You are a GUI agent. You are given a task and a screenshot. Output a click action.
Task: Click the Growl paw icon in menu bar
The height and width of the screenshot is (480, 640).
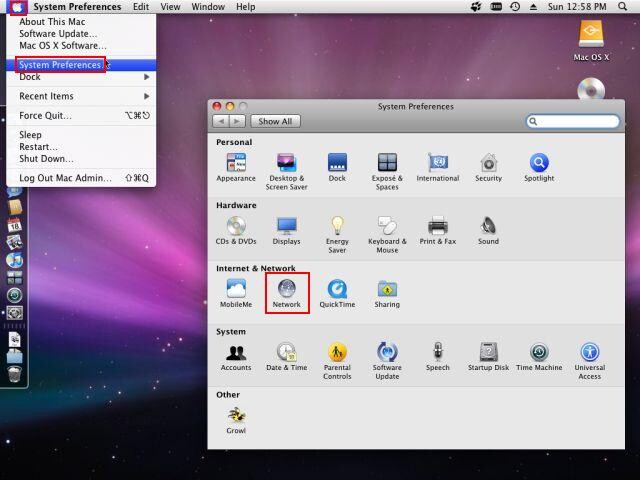476,7
